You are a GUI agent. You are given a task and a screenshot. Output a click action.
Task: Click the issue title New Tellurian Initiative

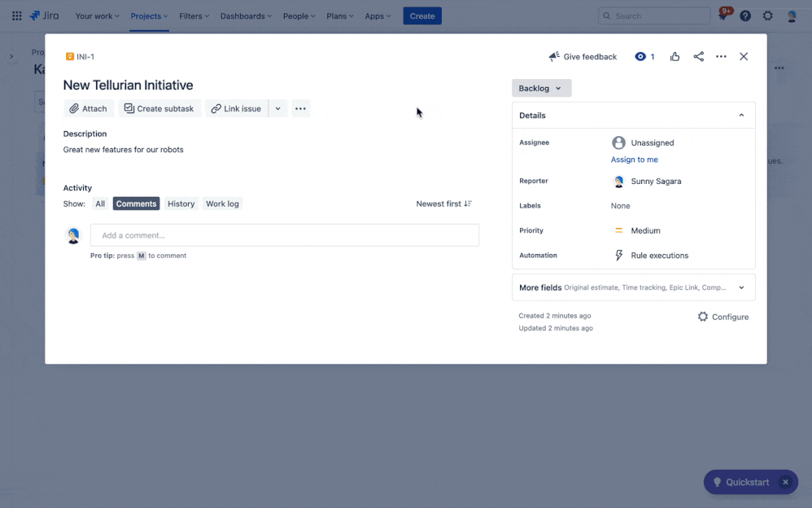(128, 85)
